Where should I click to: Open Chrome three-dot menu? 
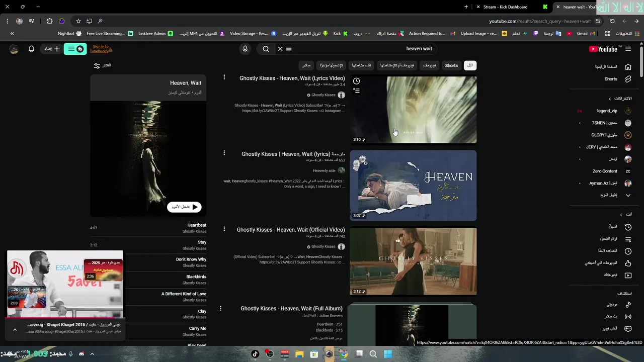(x=7, y=21)
